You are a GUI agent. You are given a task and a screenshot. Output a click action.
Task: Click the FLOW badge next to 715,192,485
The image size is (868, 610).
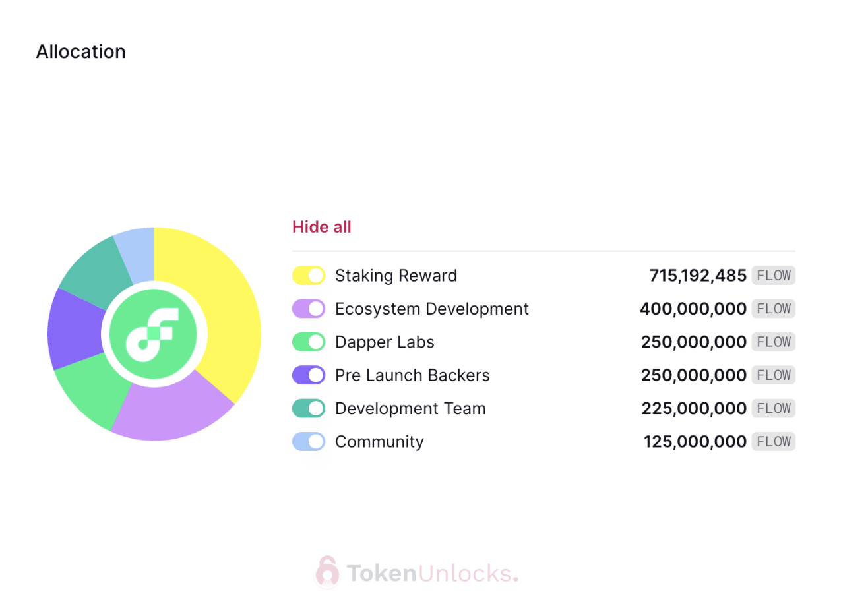click(x=774, y=276)
